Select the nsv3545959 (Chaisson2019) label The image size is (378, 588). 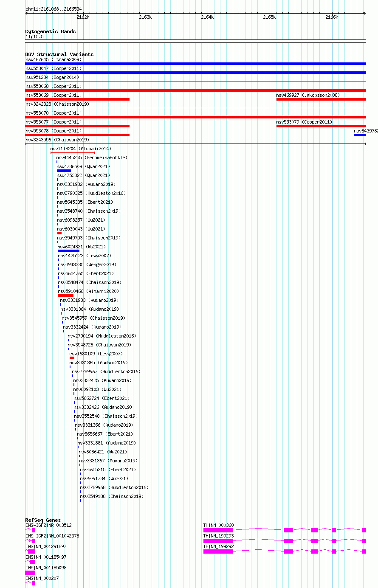coord(93,318)
